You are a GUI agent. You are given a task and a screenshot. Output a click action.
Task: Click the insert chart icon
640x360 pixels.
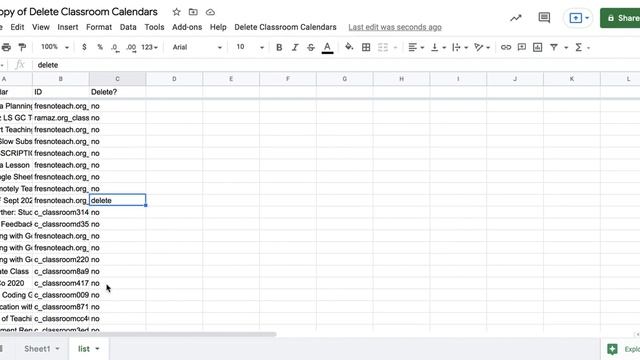538,47
